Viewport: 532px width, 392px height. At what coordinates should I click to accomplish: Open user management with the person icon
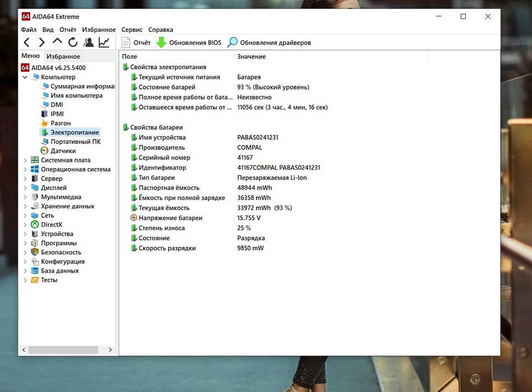[x=88, y=43]
